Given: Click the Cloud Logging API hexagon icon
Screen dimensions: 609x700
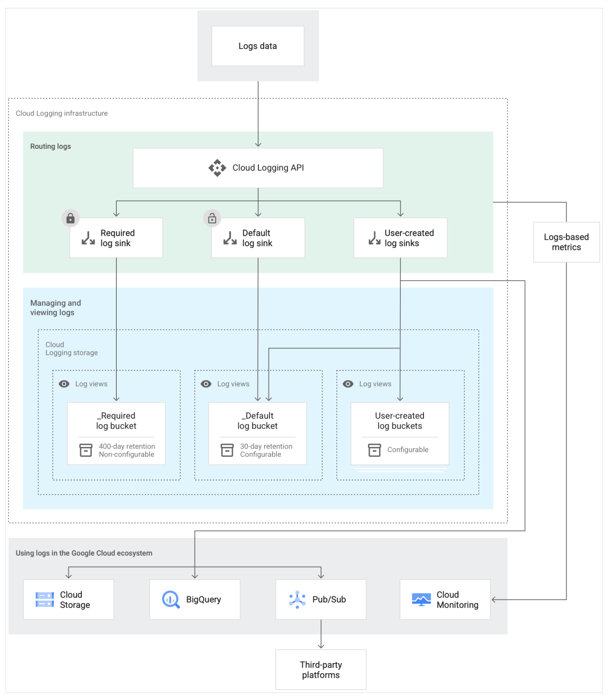Looking at the screenshot, I should (x=217, y=168).
